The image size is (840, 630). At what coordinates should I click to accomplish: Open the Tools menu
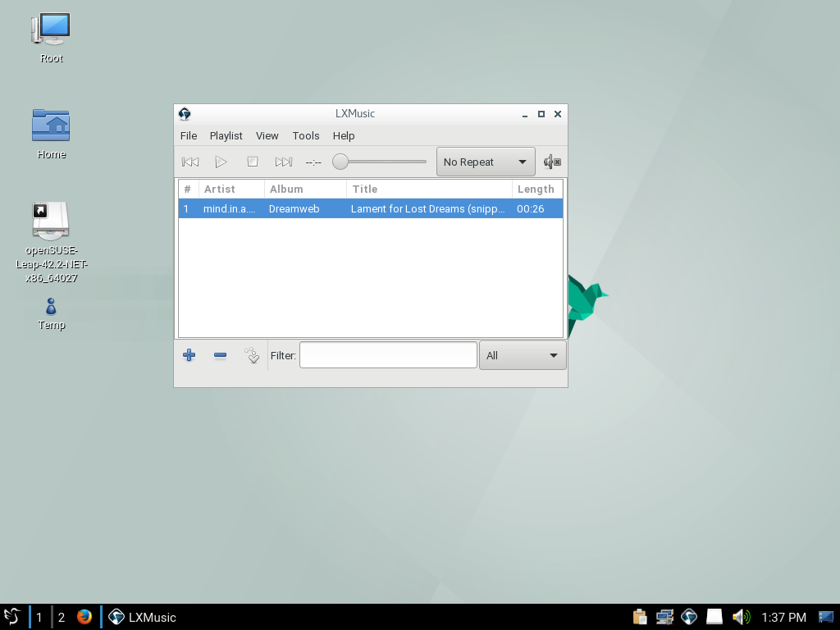pos(306,136)
